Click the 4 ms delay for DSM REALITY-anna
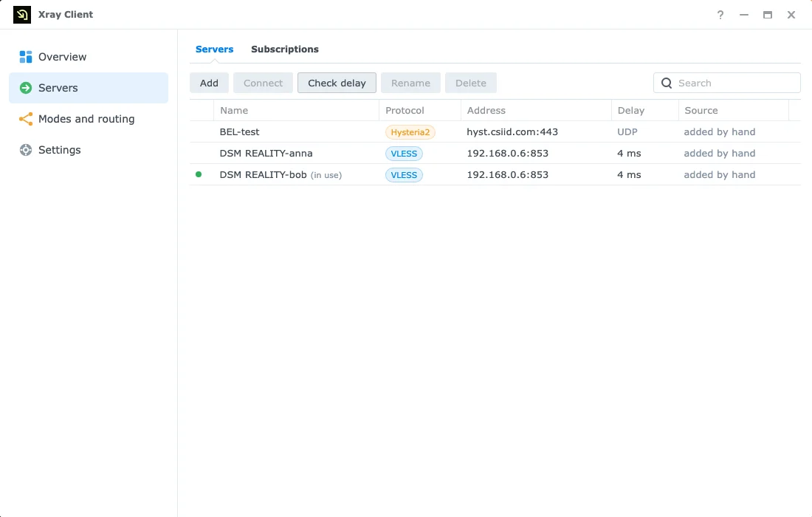 tap(629, 154)
